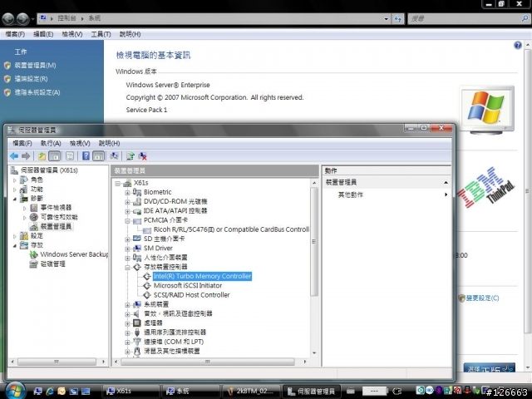Screen dimensions: 532x399
Task: Click the forward button in System window
Action: (22, 18)
